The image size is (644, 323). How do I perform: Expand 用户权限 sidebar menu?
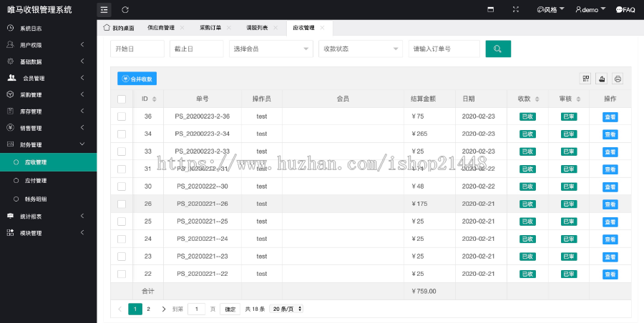click(49, 45)
